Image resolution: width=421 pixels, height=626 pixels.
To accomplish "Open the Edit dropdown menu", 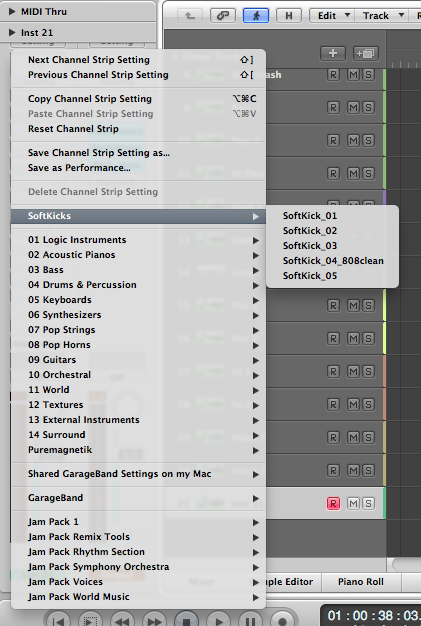I will coord(332,16).
